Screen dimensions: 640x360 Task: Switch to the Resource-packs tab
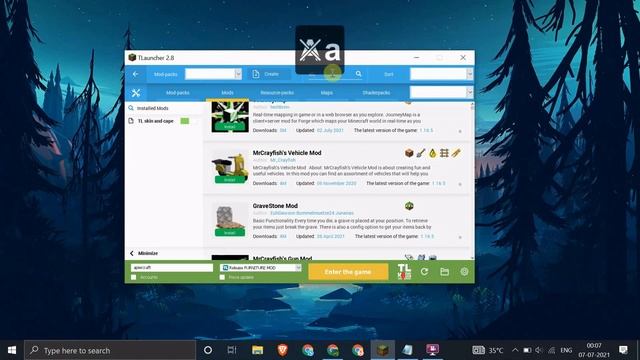pyautogui.click(x=277, y=93)
